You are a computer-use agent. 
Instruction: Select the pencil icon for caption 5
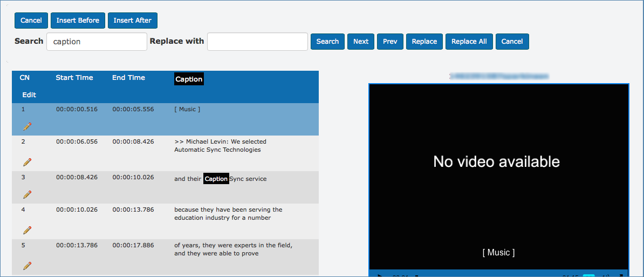(27, 266)
